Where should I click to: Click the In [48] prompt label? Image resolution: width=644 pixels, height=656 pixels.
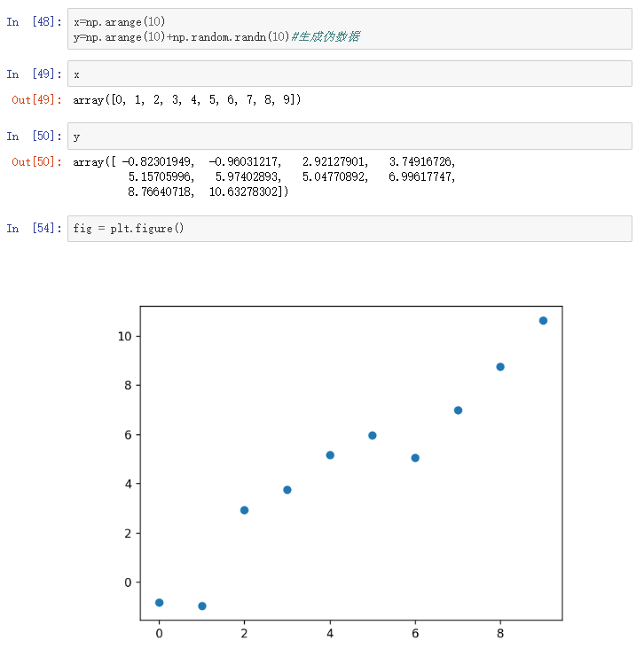tap(34, 22)
